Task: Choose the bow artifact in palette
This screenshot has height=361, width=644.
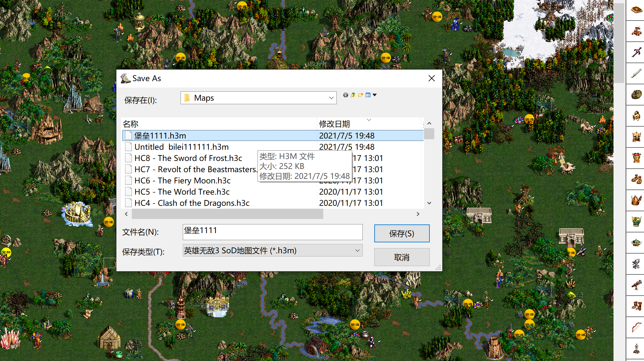Action: [637, 327]
